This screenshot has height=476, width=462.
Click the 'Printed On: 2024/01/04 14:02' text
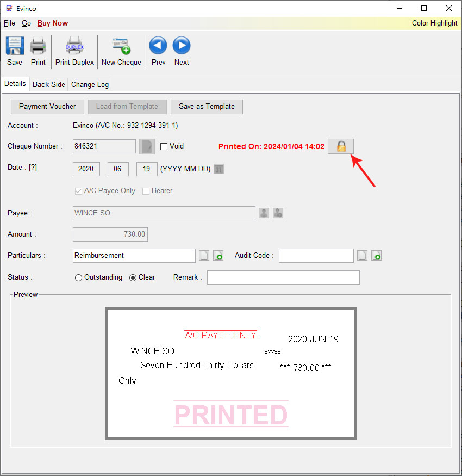pyautogui.click(x=271, y=146)
